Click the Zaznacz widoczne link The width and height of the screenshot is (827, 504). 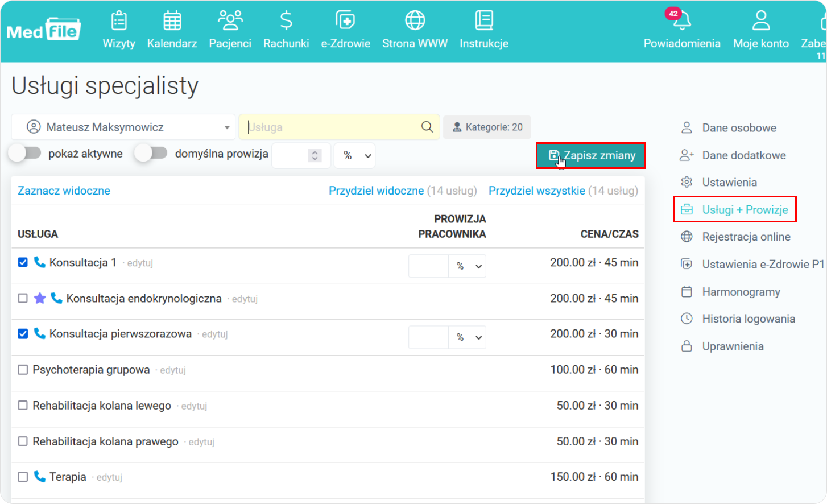[64, 191]
